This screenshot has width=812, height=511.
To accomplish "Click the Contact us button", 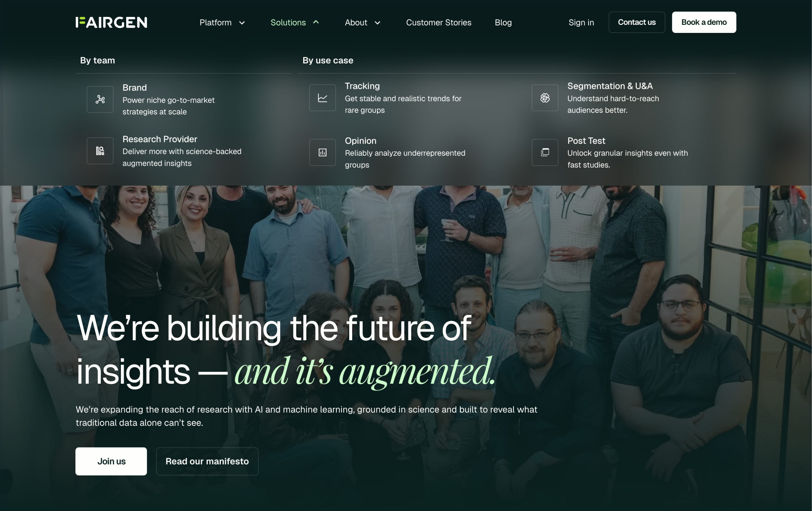I will (x=637, y=22).
